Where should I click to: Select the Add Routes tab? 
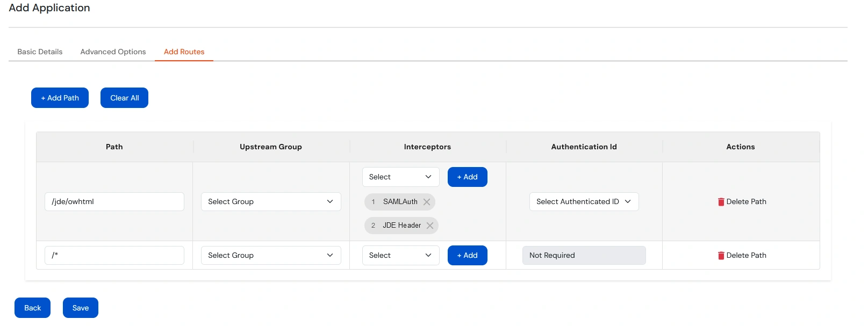coord(184,52)
